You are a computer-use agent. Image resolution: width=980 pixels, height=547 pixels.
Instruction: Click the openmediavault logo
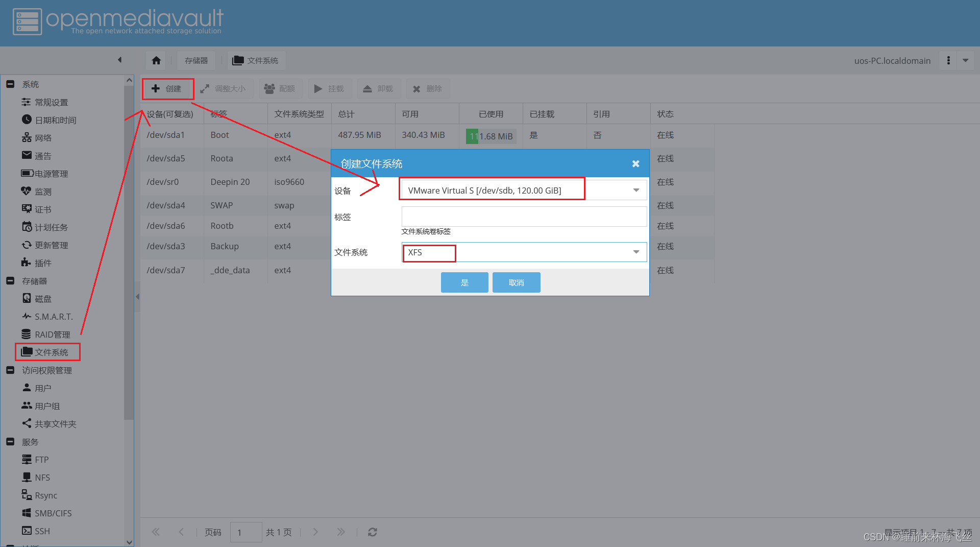coord(118,21)
